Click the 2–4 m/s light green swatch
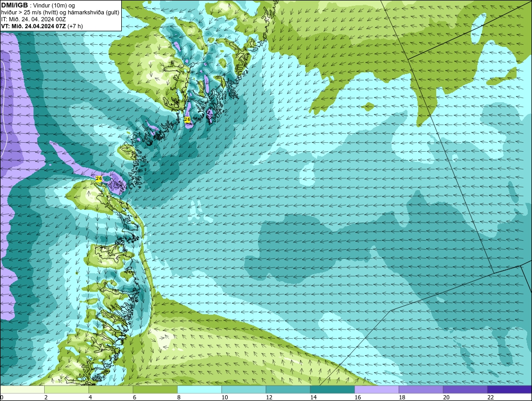 (x=66, y=389)
